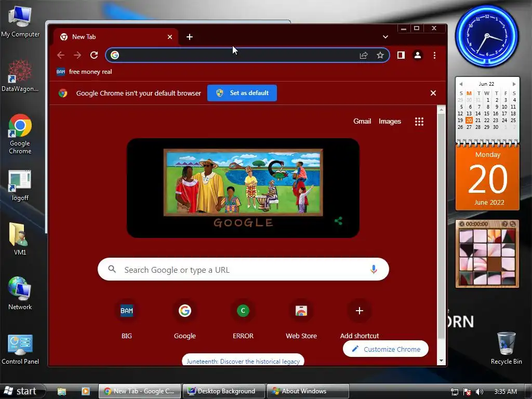This screenshot has height=399, width=532.
Task: Click the Chrome forward arrow
Action: tap(77, 55)
